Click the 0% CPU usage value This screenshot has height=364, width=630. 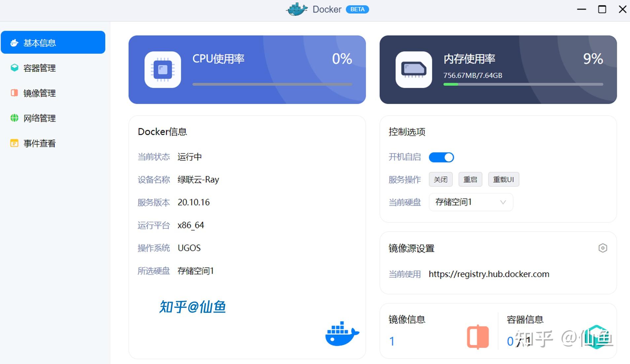click(x=342, y=59)
